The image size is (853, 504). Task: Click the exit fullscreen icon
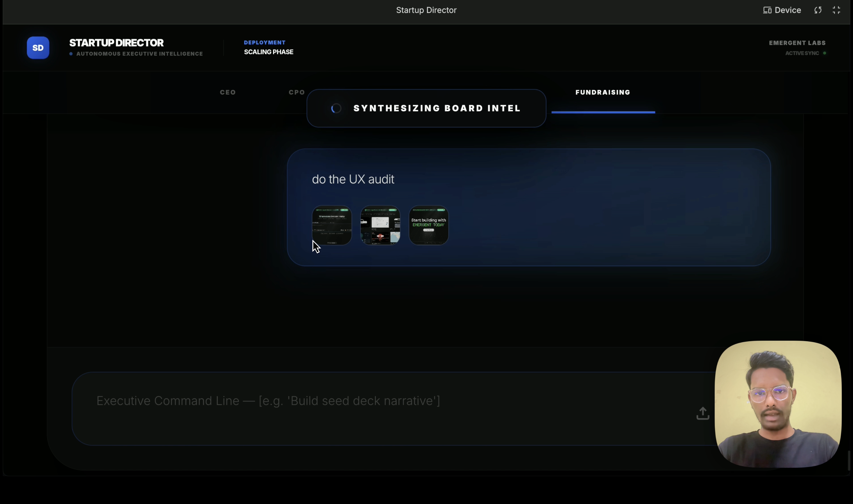pos(836,10)
